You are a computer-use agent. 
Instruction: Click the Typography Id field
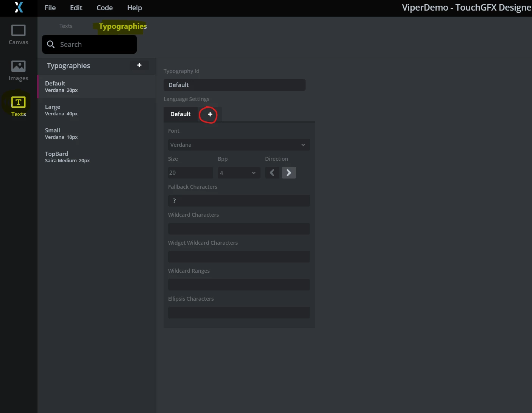click(x=234, y=85)
